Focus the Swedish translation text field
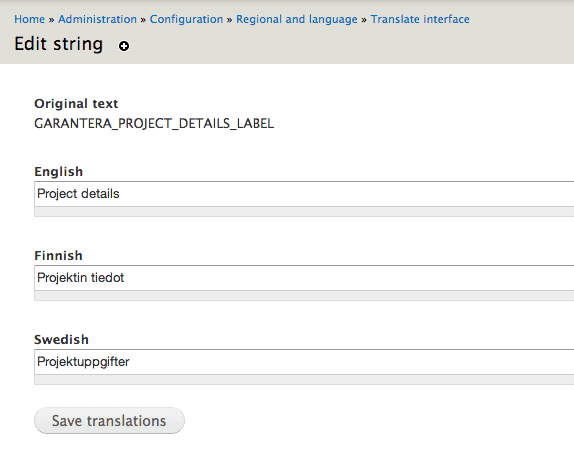The height and width of the screenshot is (463, 574). [x=304, y=362]
